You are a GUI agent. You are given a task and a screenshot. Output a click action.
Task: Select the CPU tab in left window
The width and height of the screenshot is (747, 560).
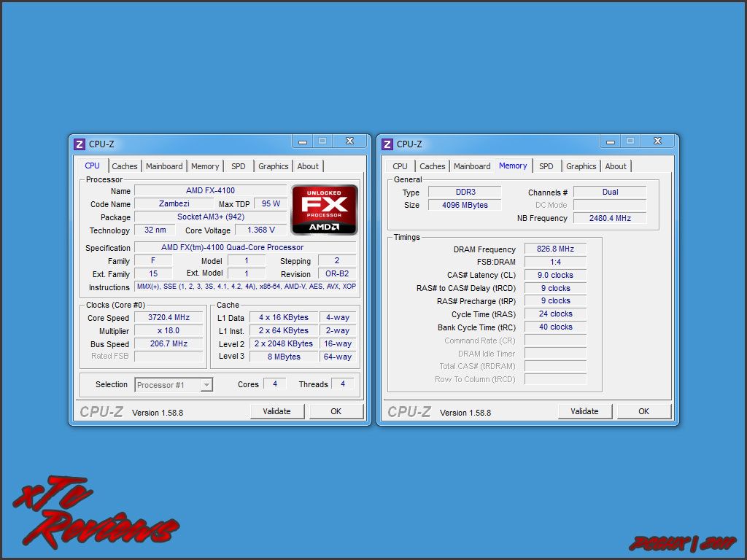click(93, 166)
